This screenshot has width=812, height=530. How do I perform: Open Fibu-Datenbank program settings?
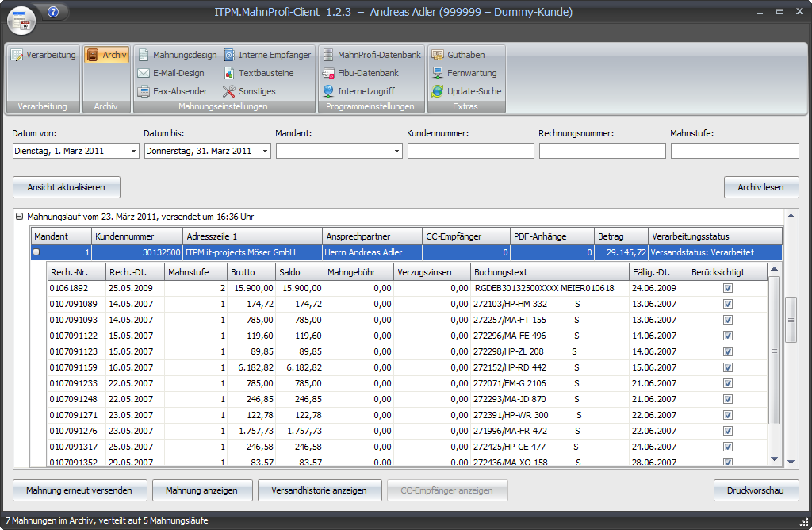point(361,73)
